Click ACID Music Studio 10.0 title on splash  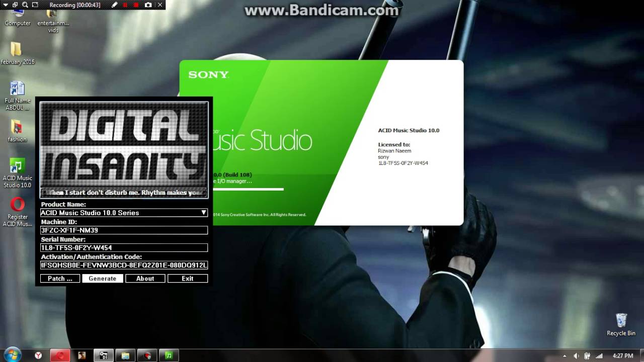(x=409, y=130)
